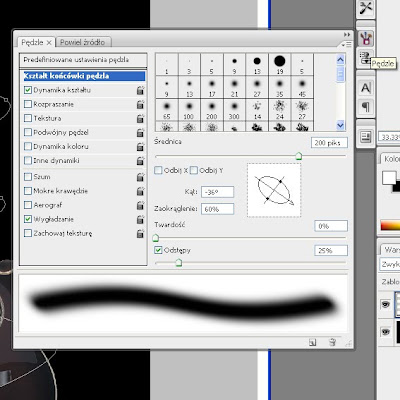Click the Zaokrąglenie 60% input field
The image size is (400, 400).
pos(217,209)
